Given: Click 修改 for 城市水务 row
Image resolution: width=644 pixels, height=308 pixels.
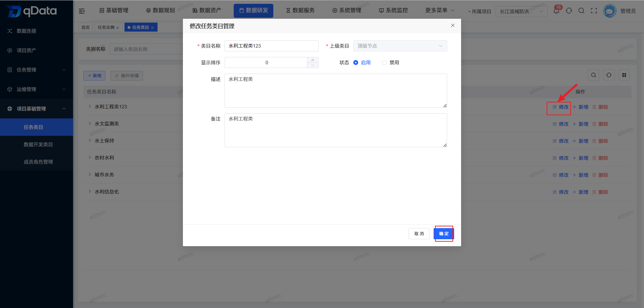Looking at the screenshot, I should point(561,175).
